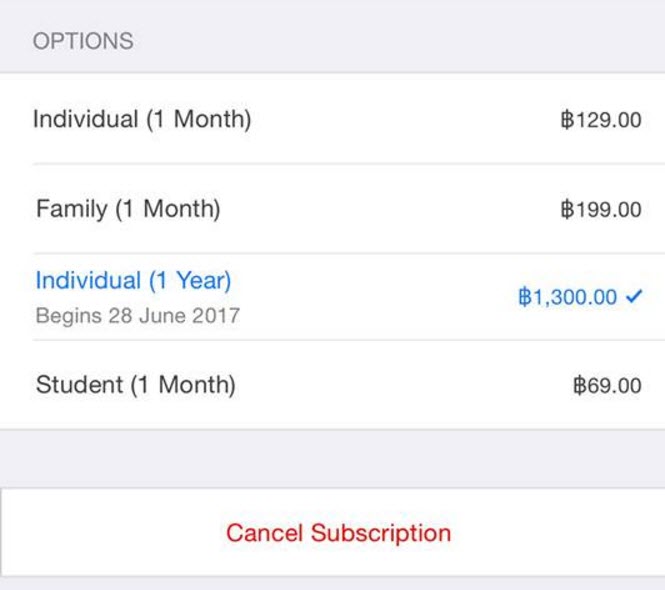Tap the selected Individual (1 Year) option
The width and height of the screenshot is (665, 590).
coord(133,281)
